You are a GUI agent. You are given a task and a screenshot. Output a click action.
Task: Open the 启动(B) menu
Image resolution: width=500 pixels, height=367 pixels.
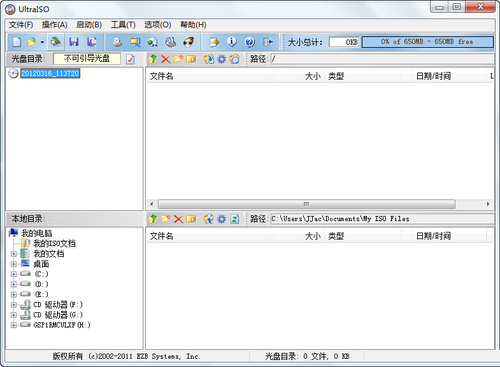(x=89, y=25)
